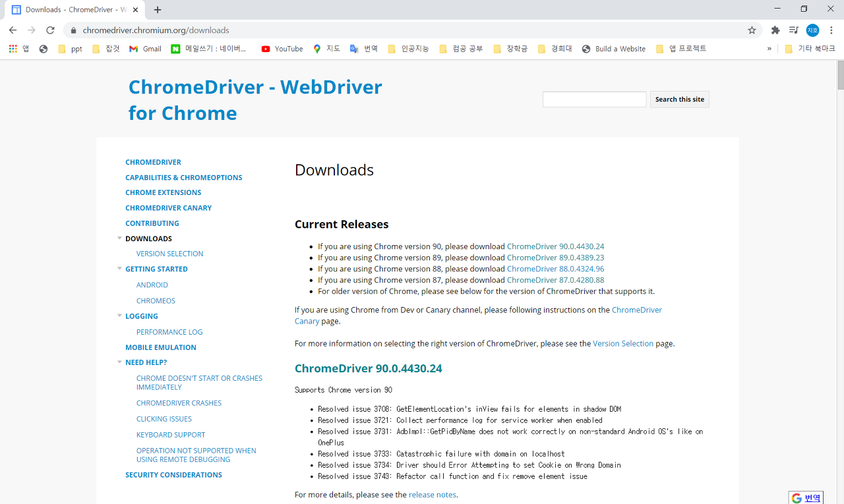Image resolution: width=844 pixels, height=504 pixels.
Task: Open the 잡것 bookmark folder
Action: pyautogui.click(x=105, y=49)
